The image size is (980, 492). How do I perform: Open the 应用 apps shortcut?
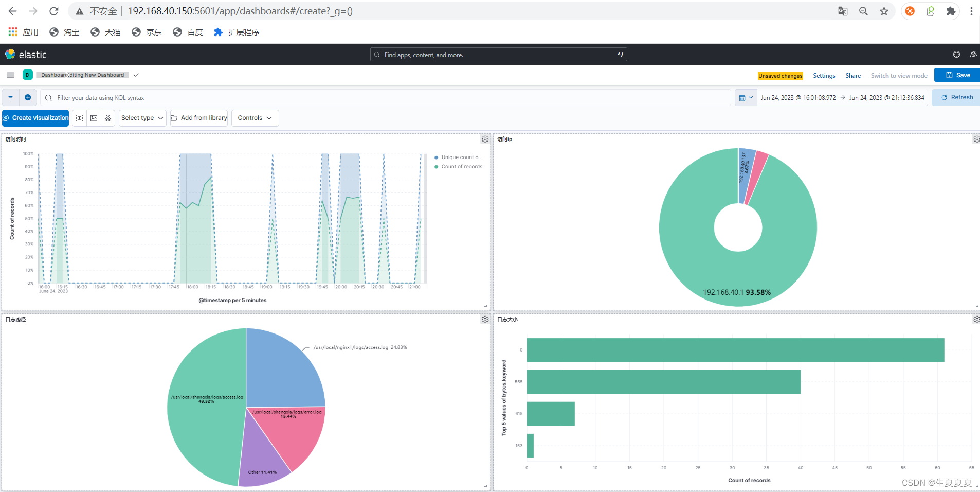pos(24,32)
